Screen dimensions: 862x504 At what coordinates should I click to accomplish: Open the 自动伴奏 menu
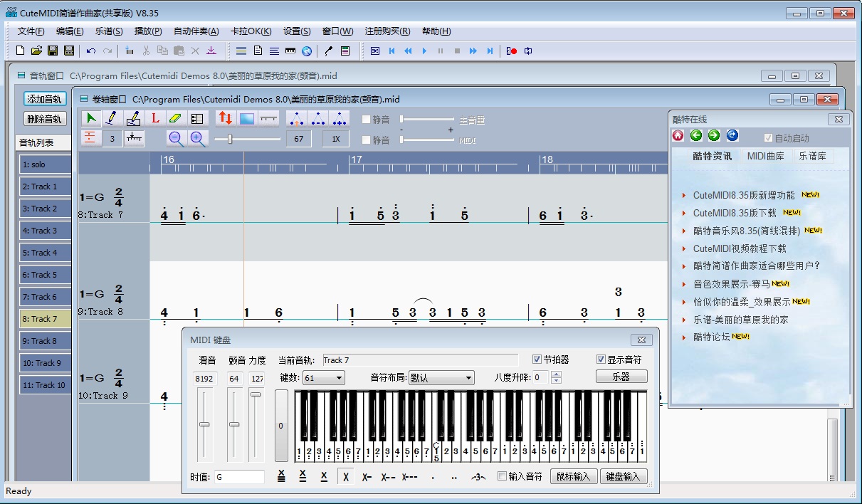coord(196,31)
